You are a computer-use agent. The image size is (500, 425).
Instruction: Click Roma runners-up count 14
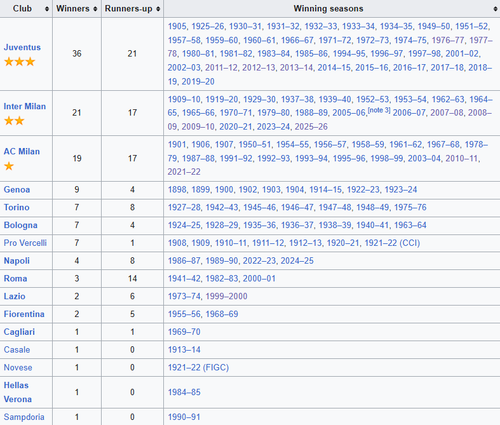(x=132, y=279)
